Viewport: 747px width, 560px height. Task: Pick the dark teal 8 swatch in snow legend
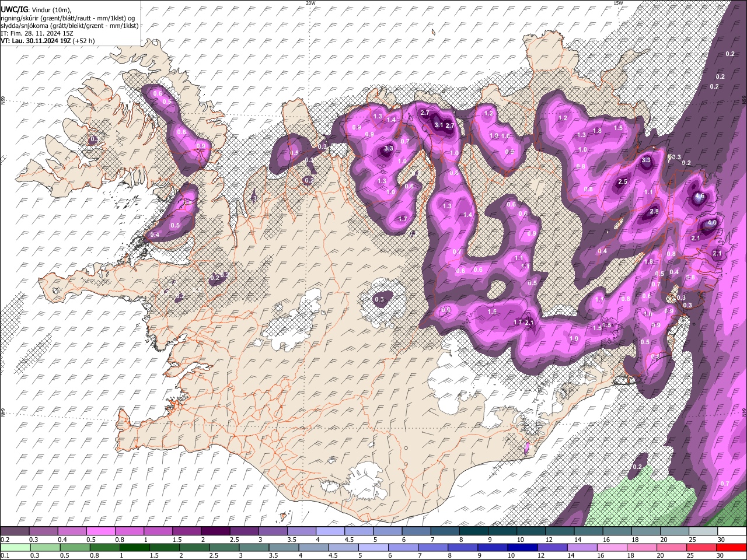[x=473, y=531]
